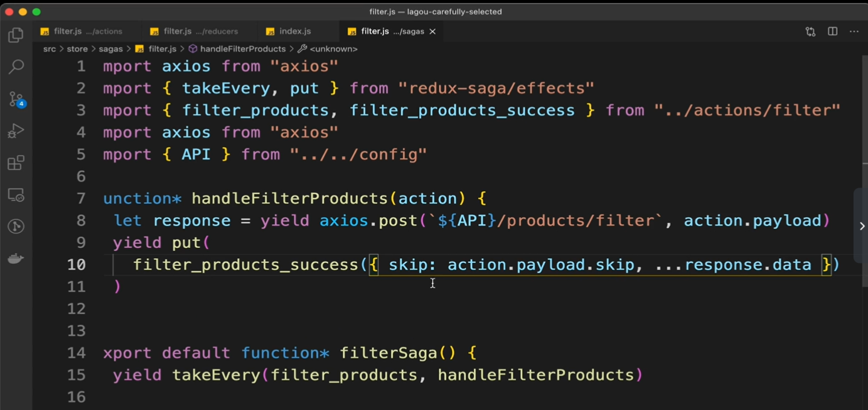Open the Remote Explorer view
Image resolution: width=868 pixels, height=410 pixels.
tap(16, 195)
